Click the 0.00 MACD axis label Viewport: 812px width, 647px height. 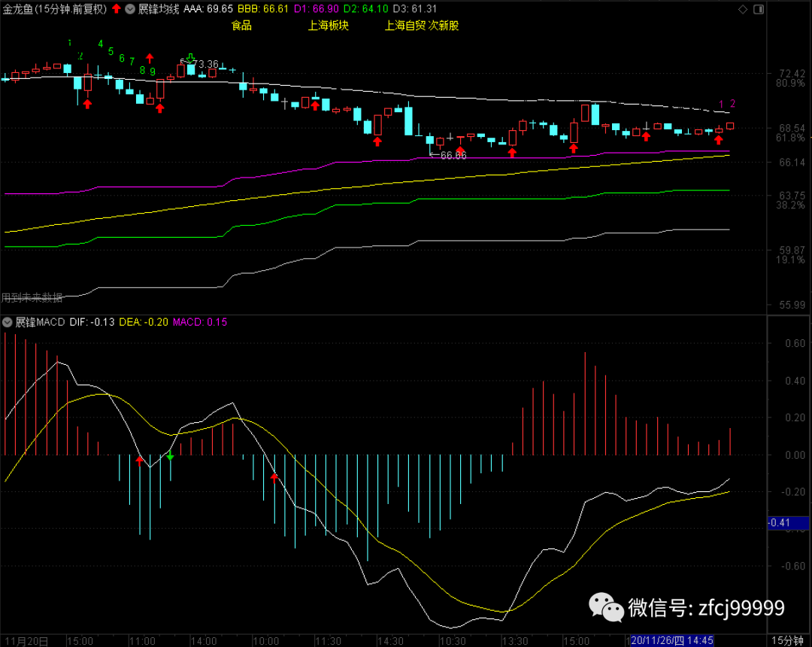click(x=795, y=455)
